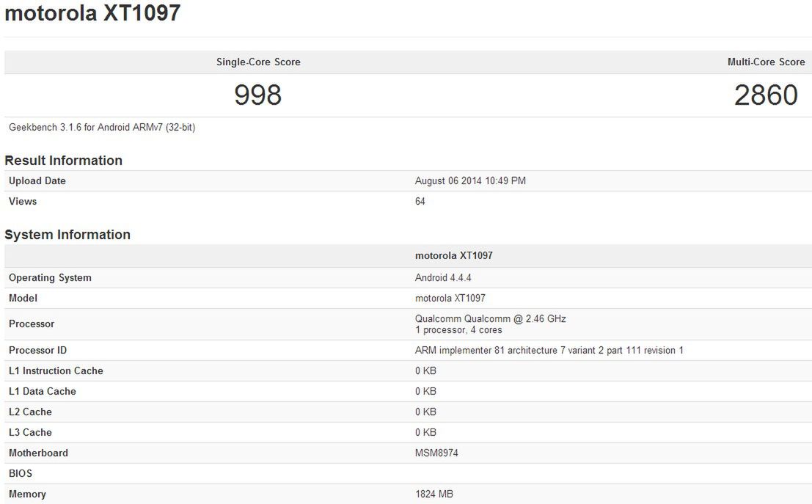Viewport: 812px width, 504px height.
Task: Click the Result Information section heading
Action: pos(64,160)
